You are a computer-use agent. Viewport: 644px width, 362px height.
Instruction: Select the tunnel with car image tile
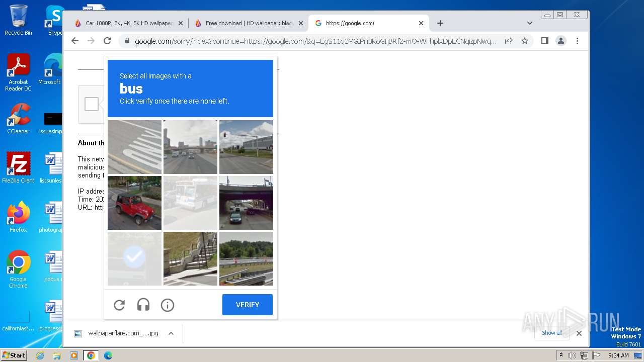[246, 203]
